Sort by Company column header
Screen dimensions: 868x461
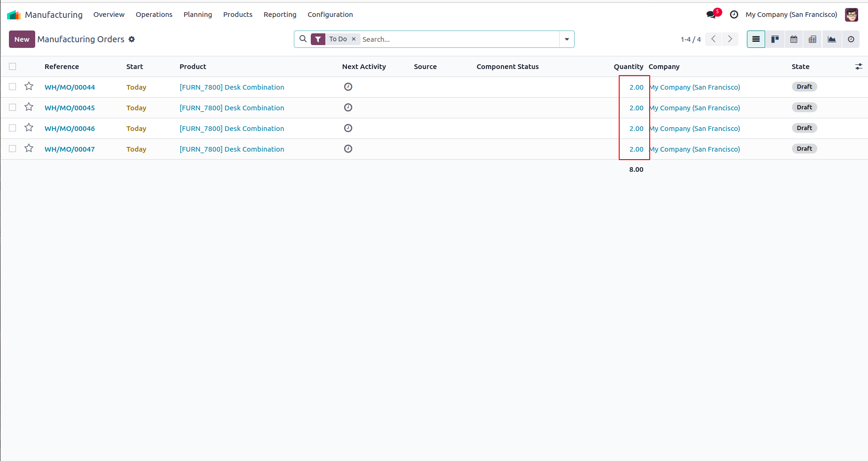664,67
